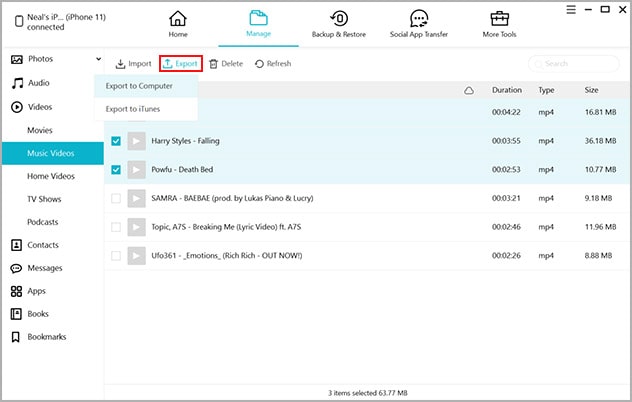
Task: Sort by the Type column header
Action: (546, 90)
